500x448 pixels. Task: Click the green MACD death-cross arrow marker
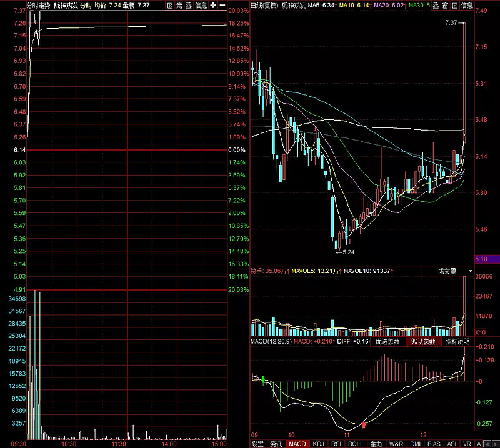[263, 379]
